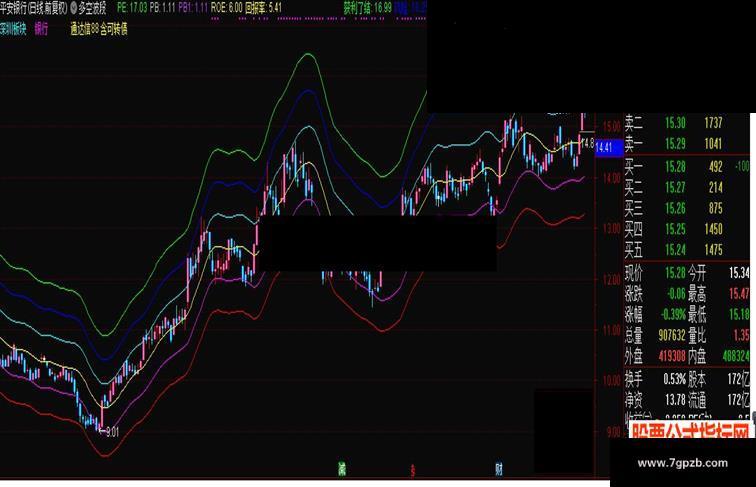Select the 买四 bid price 15.25
756x487 pixels.
coord(675,229)
